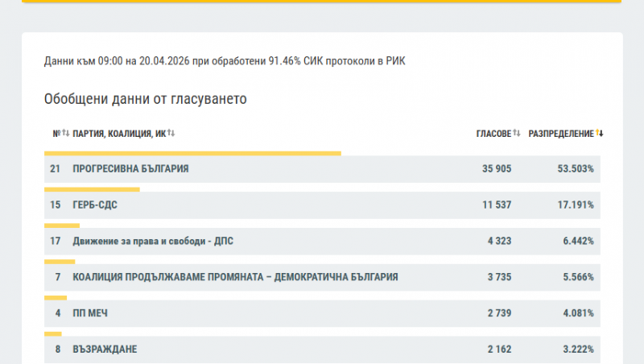Screen dimensions: 644x364
Task: Click the sort arrows next to ГЛАСОВЕ
Action: click(517, 133)
